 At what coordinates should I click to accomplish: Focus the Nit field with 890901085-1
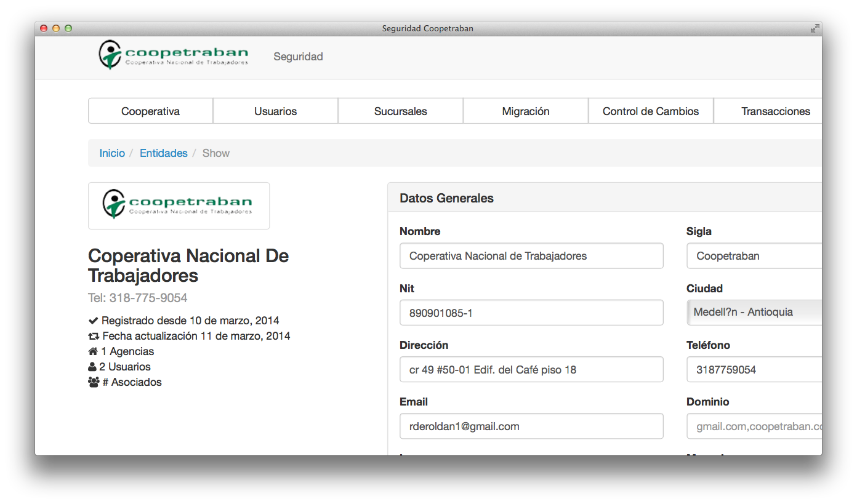[x=531, y=313]
